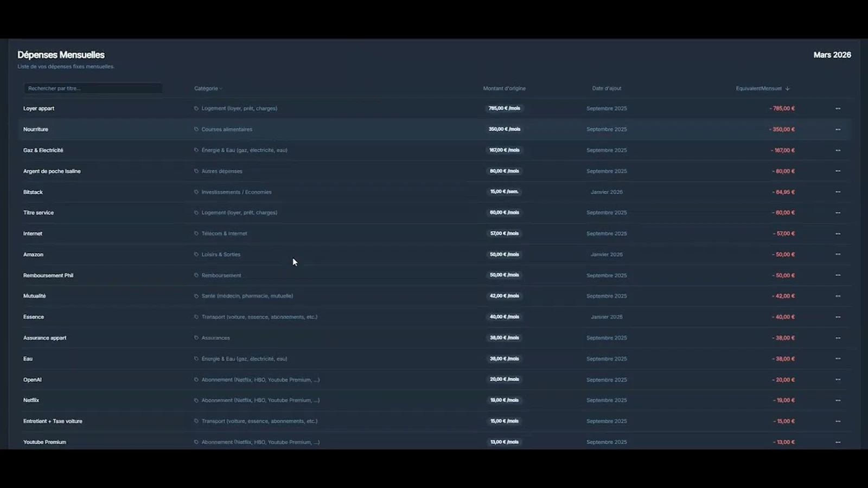Click the 785,00 € /mois amount badge
The width and height of the screenshot is (868, 488).
tap(505, 108)
